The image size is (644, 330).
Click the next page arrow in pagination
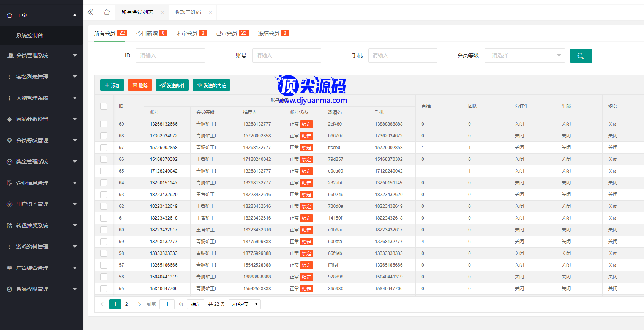(x=139, y=304)
